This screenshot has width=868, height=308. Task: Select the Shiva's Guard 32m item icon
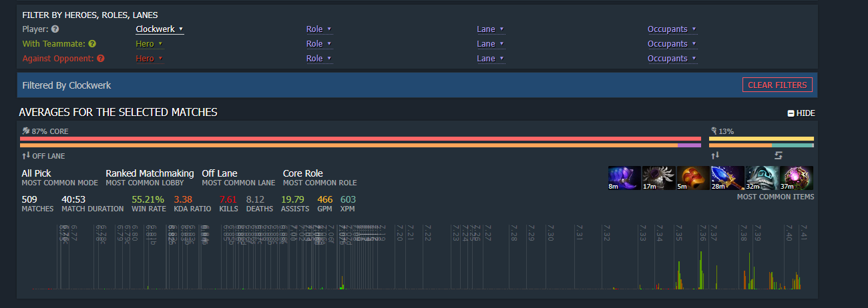click(x=762, y=178)
